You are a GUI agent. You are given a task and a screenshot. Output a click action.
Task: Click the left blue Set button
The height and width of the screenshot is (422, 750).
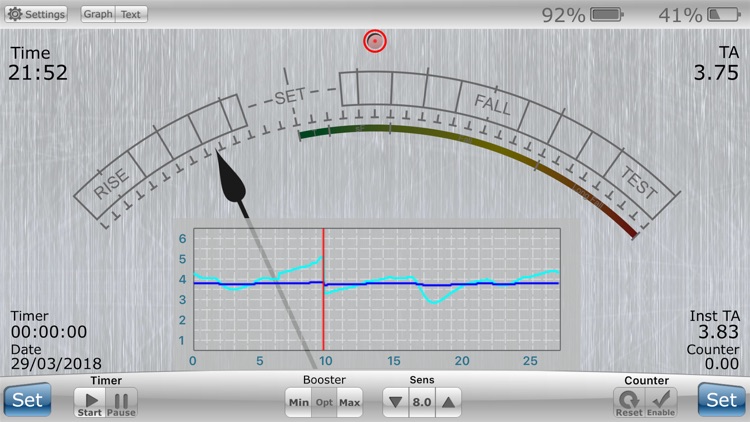(27, 400)
